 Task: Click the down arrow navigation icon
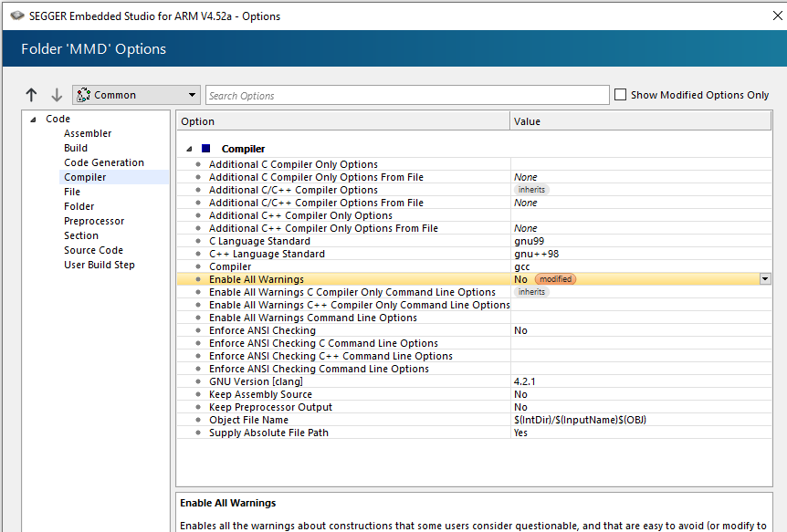pos(57,95)
